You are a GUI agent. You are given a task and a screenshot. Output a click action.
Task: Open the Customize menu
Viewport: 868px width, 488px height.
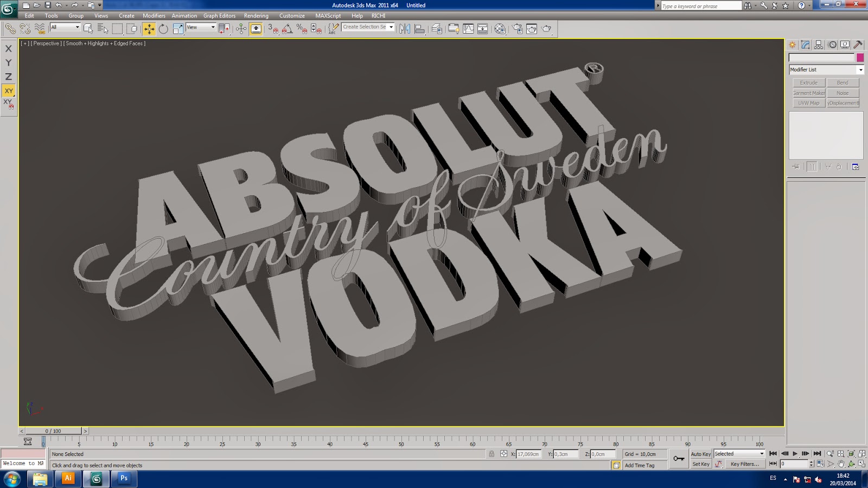tap(292, 16)
